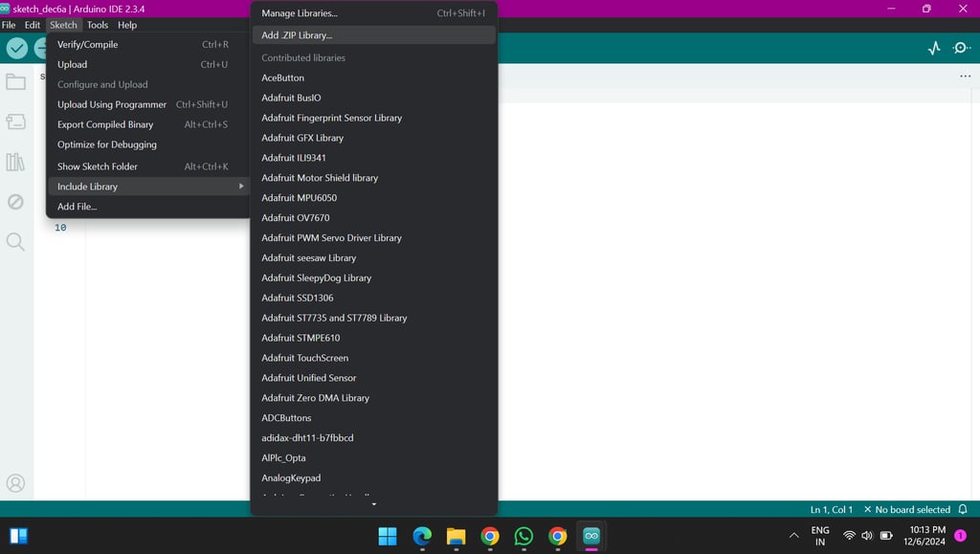Open the Search sidebar icon
The height and width of the screenshot is (554, 980).
(15, 242)
